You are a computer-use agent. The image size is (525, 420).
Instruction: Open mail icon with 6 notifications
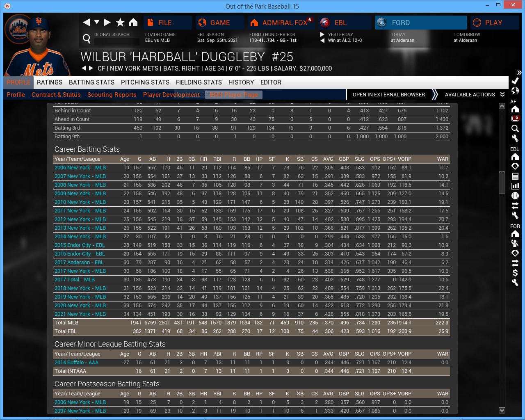tap(515, 119)
